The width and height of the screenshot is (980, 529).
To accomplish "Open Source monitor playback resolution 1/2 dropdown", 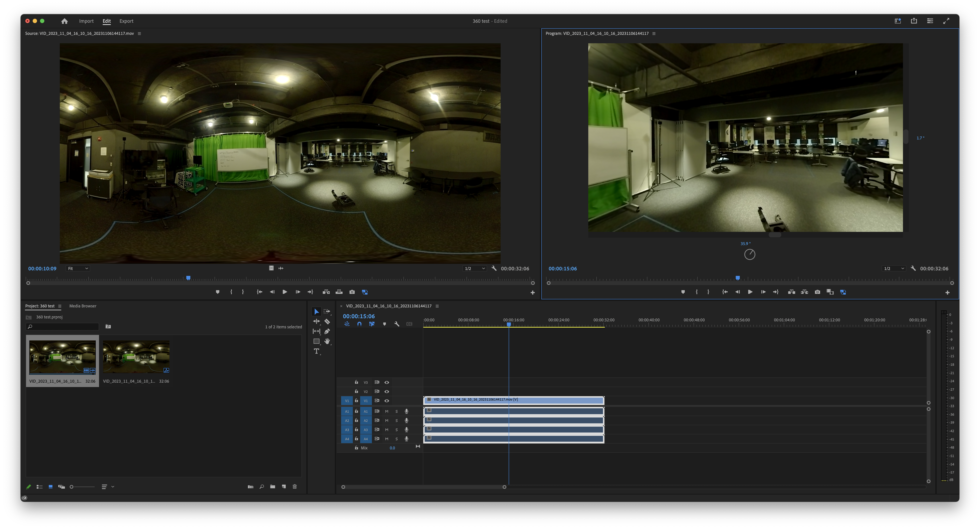I will pos(474,269).
